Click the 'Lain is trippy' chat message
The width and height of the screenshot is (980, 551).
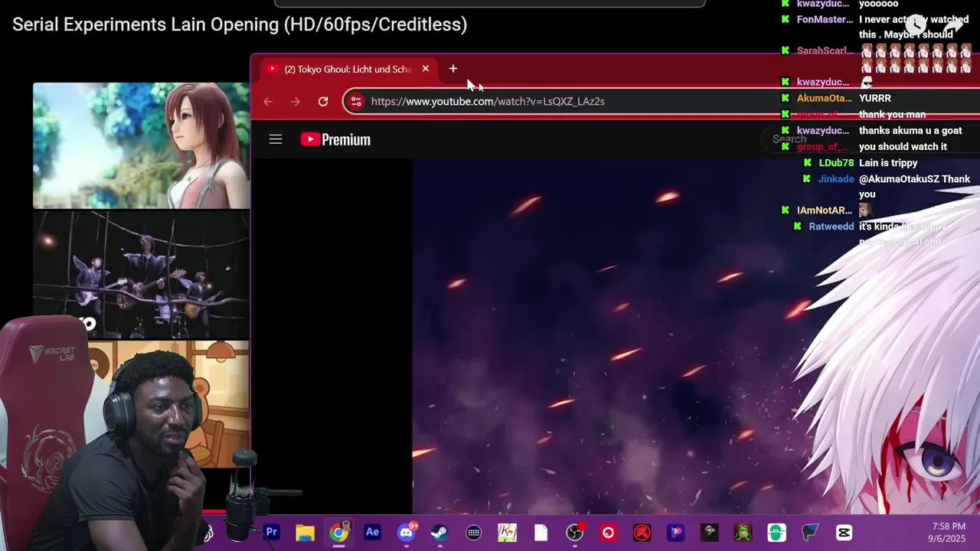point(888,163)
